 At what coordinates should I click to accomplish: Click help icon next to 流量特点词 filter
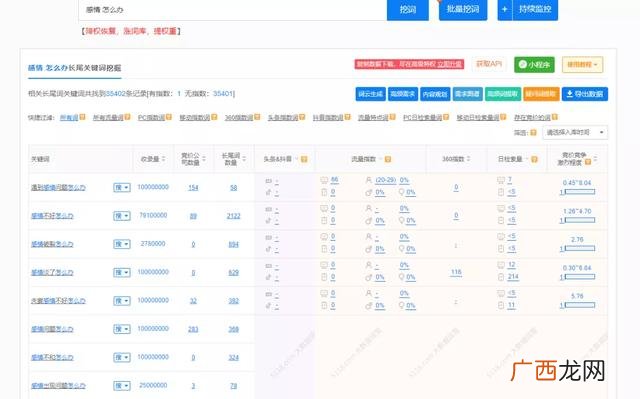pos(392,117)
